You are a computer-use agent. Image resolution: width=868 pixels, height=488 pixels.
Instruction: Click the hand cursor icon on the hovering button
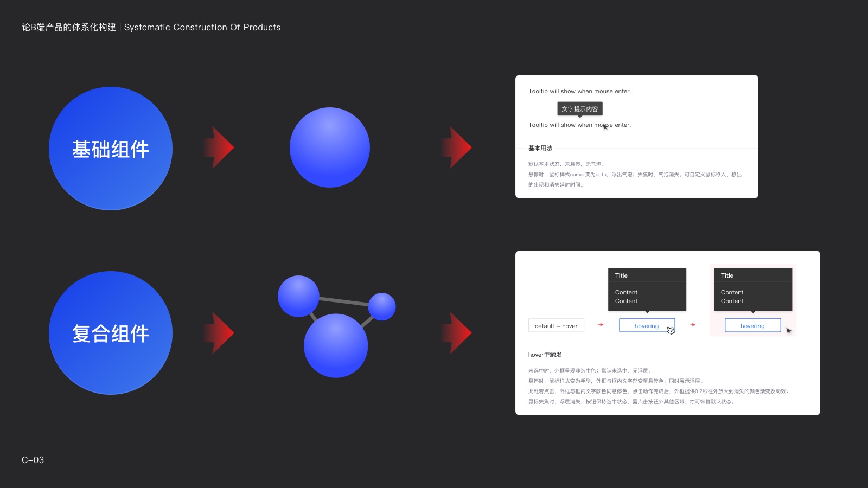click(x=671, y=330)
